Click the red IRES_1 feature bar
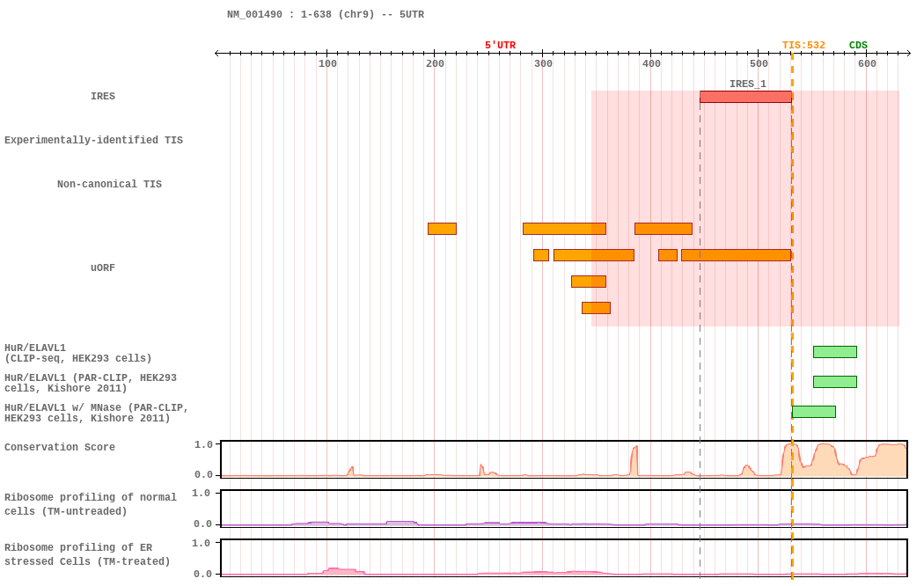 pyautogui.click(x=745, y=97)
